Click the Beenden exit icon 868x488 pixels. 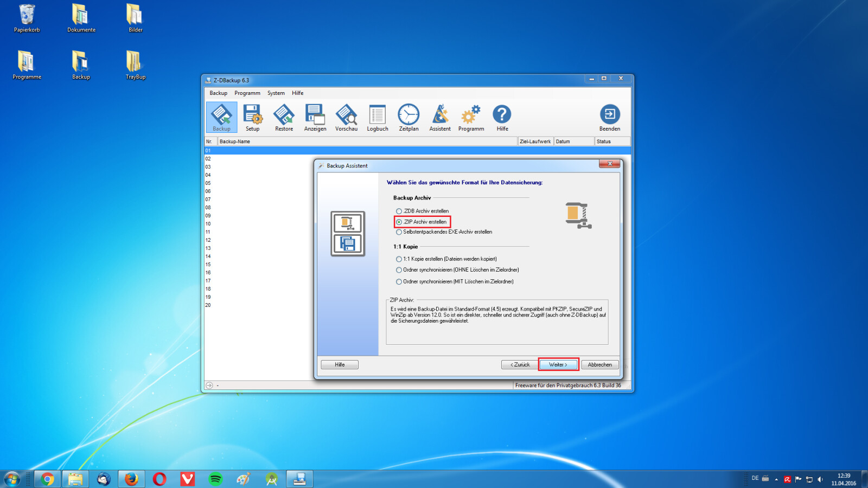(610, 117)
